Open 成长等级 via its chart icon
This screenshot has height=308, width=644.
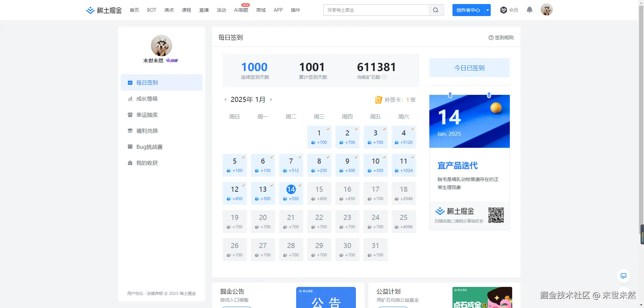pos(130,99)
